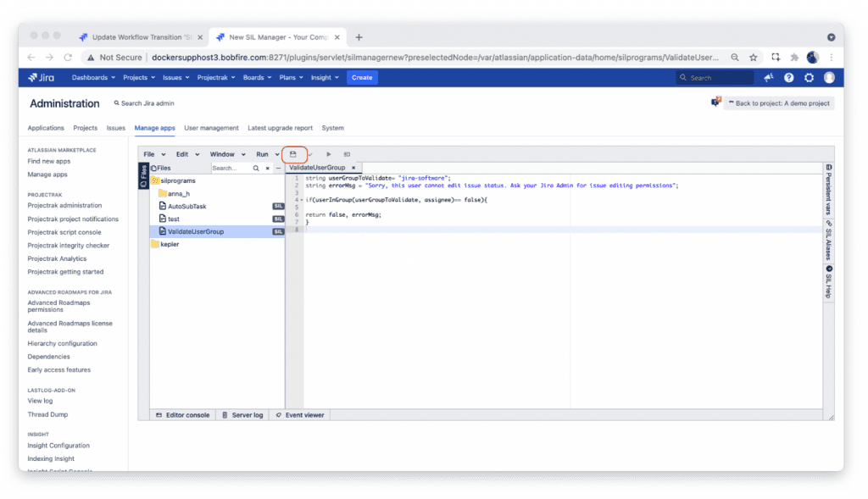868x499 pixels.
Task: Open the Editor console tab
Action: 183,415
